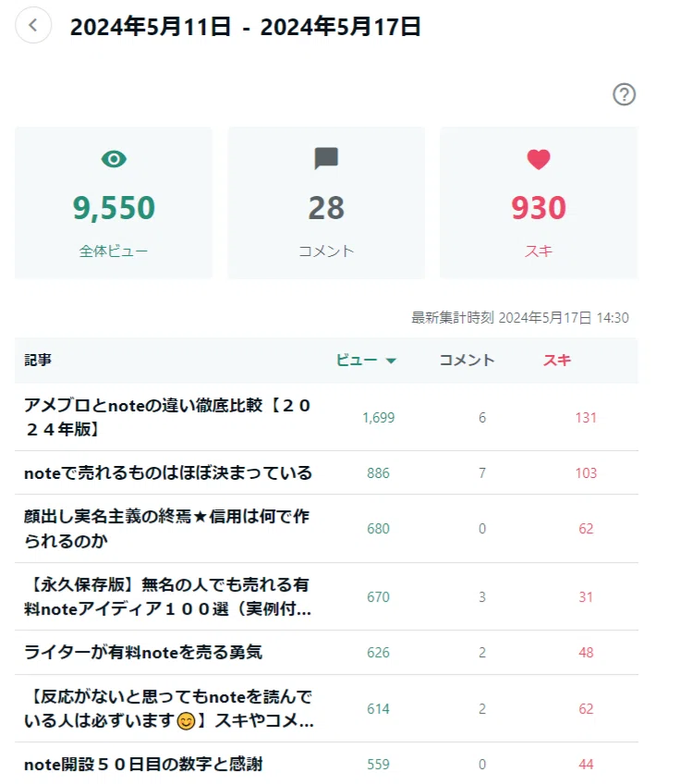This screenshot has width=680, height=784.
Task: Select the コメント summary card showing 28
Action: pos(326,202)
